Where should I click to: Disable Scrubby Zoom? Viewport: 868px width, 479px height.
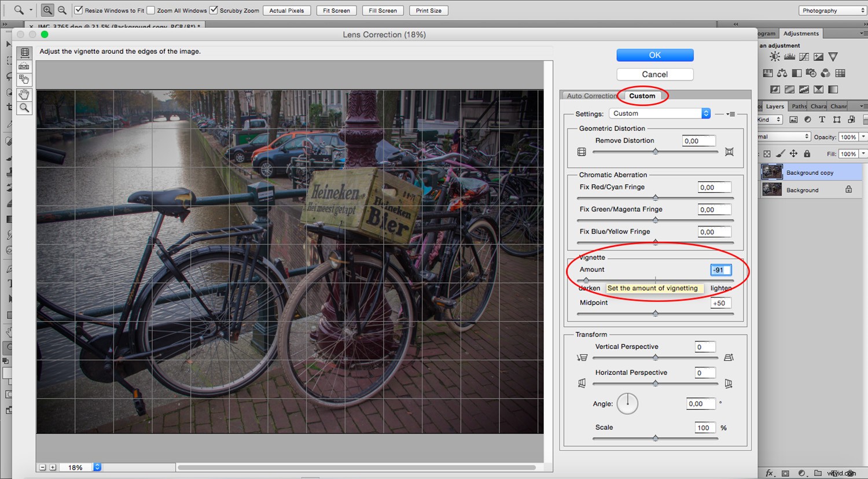coord(214,10)
